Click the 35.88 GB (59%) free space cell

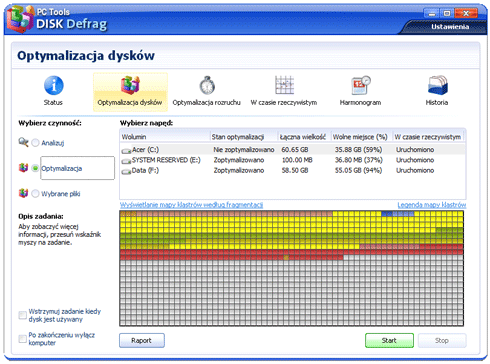(358, 150)
